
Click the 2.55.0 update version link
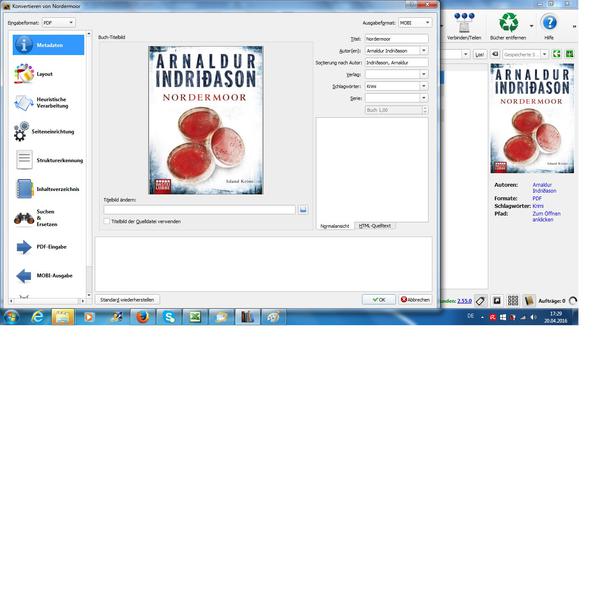click(x=464, y=301)
